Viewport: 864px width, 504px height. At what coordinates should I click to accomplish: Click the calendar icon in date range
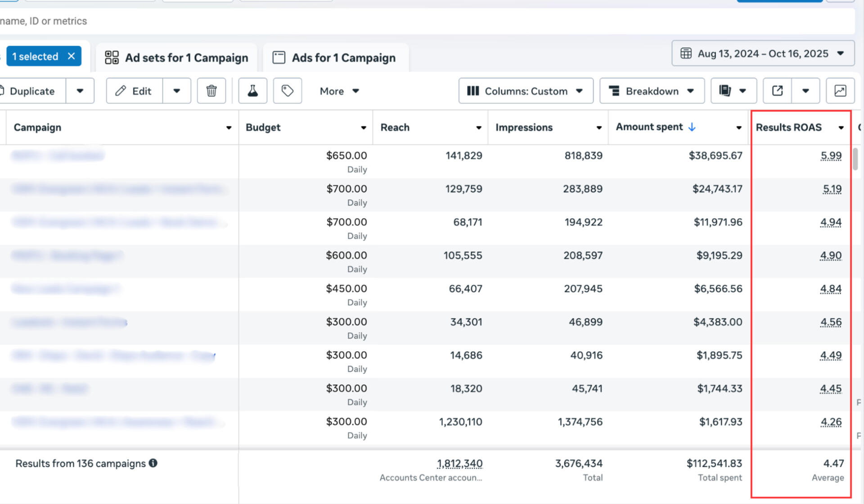pyautogui.click(x=686, y=54)
